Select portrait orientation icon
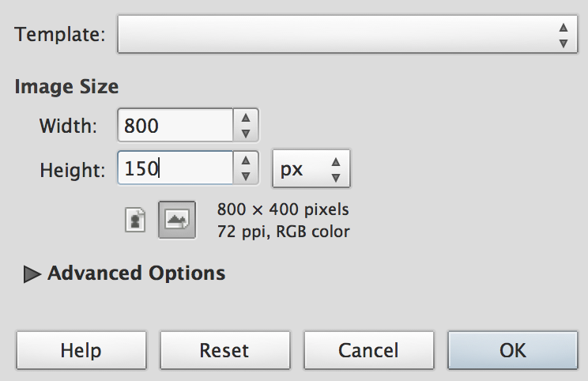The image size is (588, 381). tap(135, 219)
